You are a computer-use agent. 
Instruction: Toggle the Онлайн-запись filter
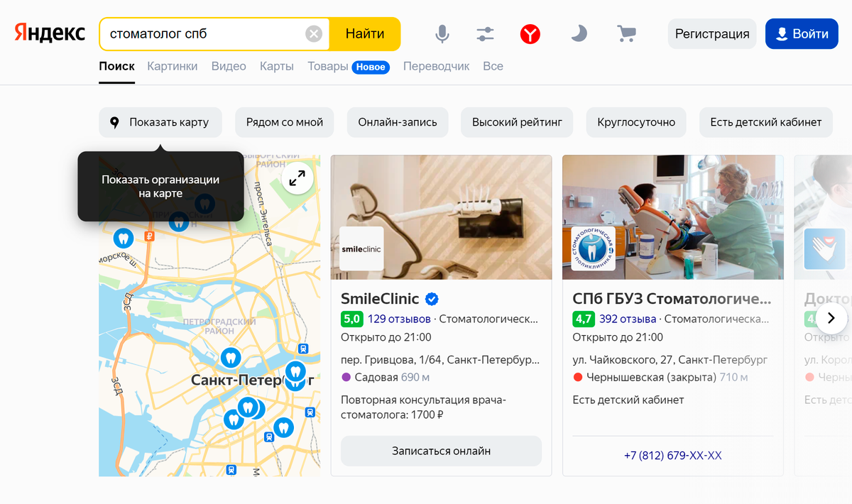[398, 122]
